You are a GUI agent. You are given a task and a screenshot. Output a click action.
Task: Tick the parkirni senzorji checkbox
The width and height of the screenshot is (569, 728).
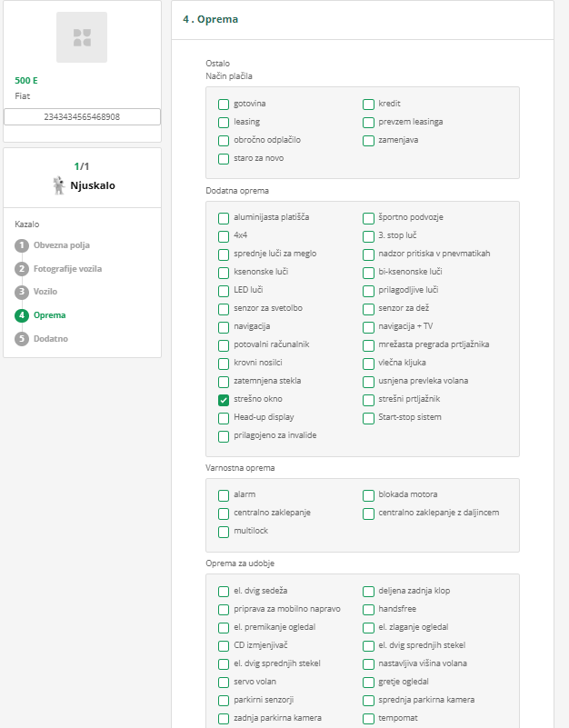tap(224, 701)
